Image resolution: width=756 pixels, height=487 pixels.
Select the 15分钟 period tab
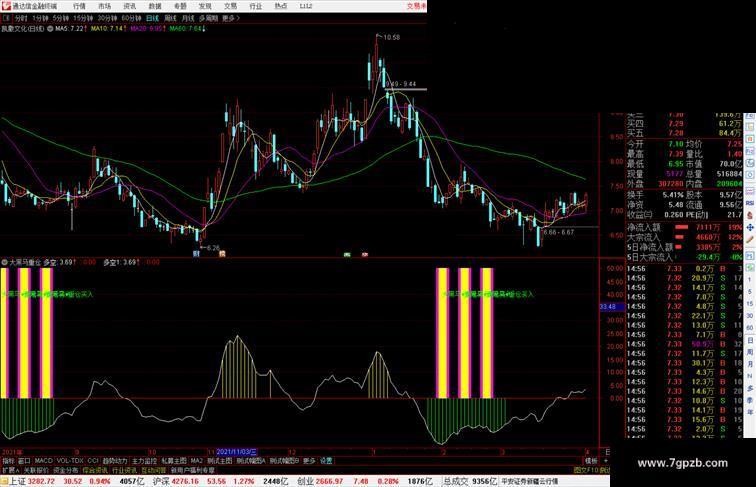83,18
